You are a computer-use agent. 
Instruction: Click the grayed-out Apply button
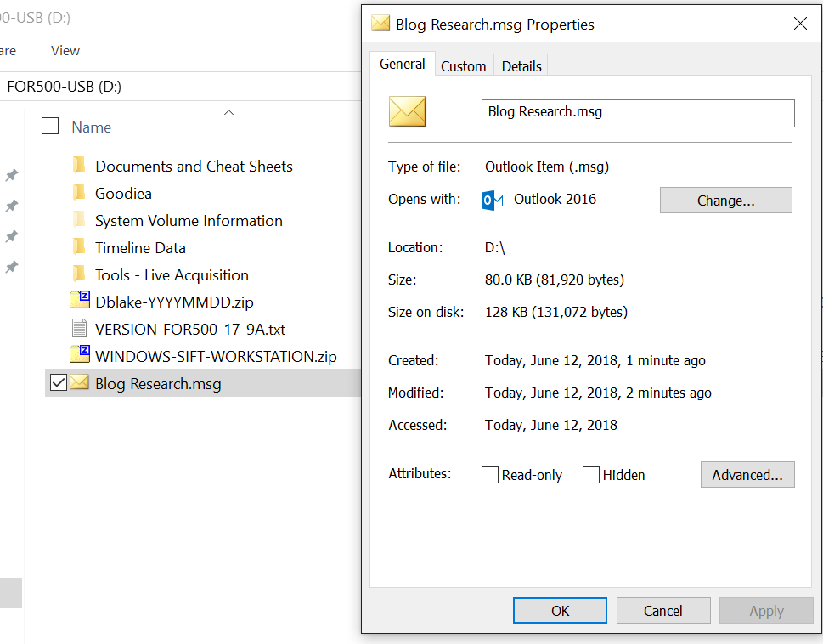[x=766, y=610]
